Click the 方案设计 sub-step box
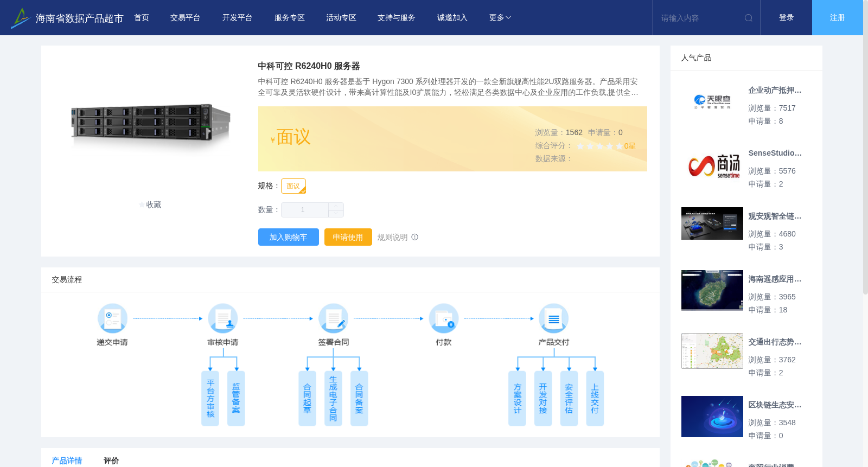The width and height of the screenshot is (868, 467). pyautogui.click(x=517, y=399)
